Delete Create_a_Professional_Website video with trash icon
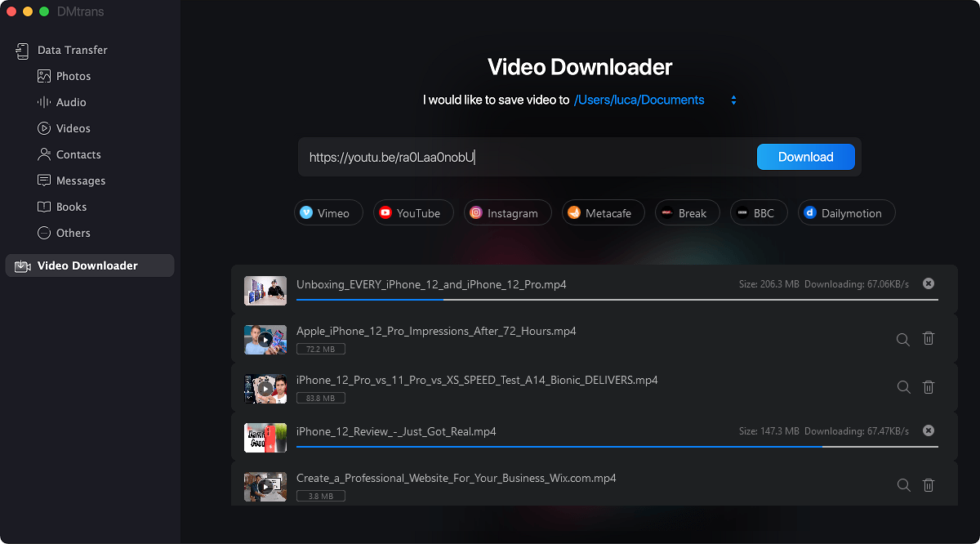The width and height of the screenshot is (980, 544). pos(929,484)
